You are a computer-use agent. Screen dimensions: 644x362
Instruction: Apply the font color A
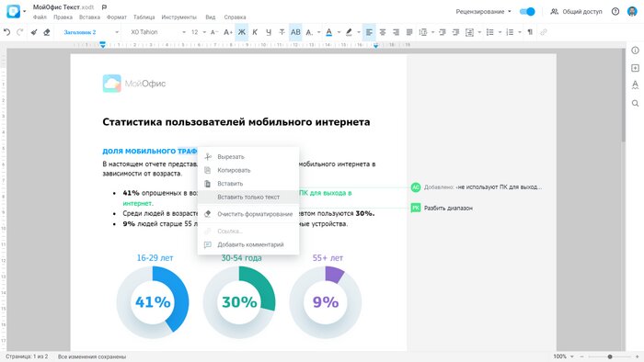[329, 32]
